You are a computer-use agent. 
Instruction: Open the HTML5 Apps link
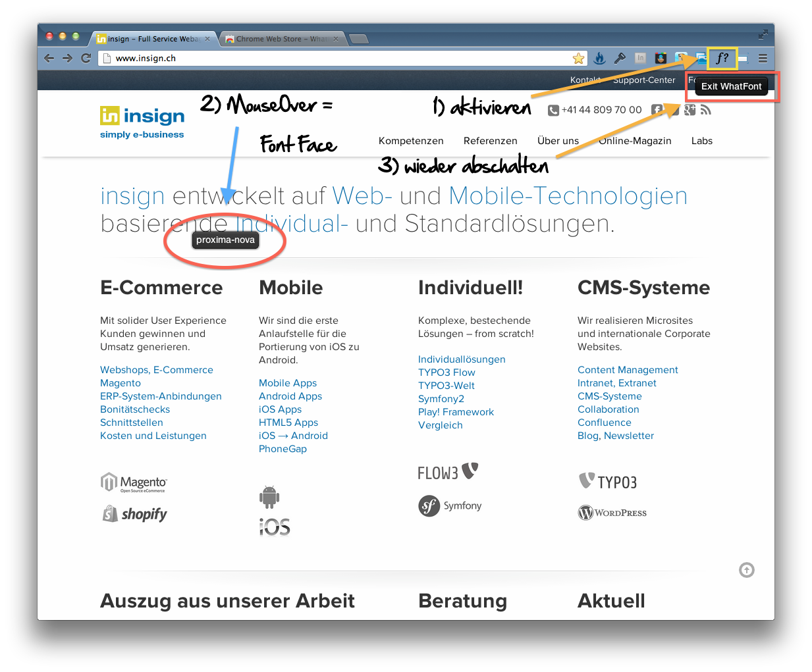(x=288, y=423)
